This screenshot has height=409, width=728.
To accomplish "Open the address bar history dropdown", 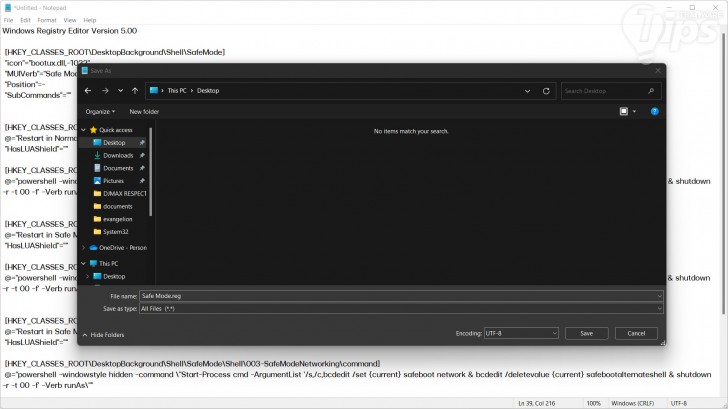I will pyautogui.click(x=527, y=91).
